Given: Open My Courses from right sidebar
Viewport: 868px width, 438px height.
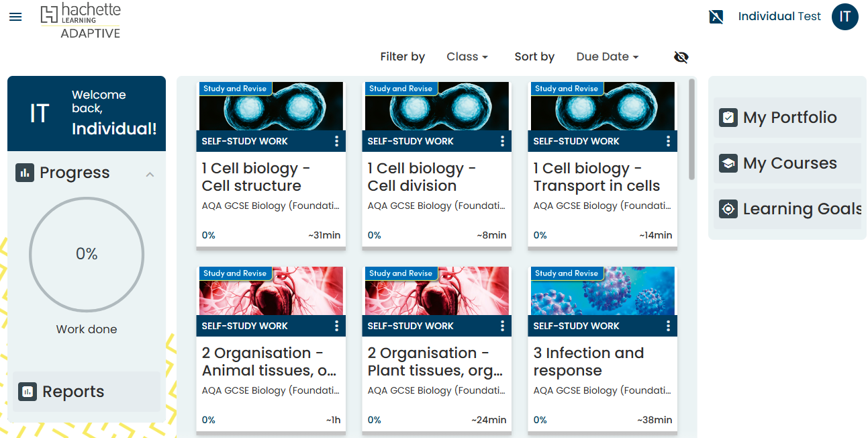Looking at the screenshot, I should (x=789, y=163).
